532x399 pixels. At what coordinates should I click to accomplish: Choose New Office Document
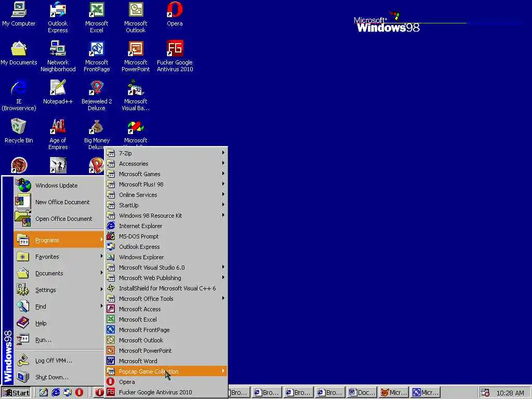click(59, 202)
